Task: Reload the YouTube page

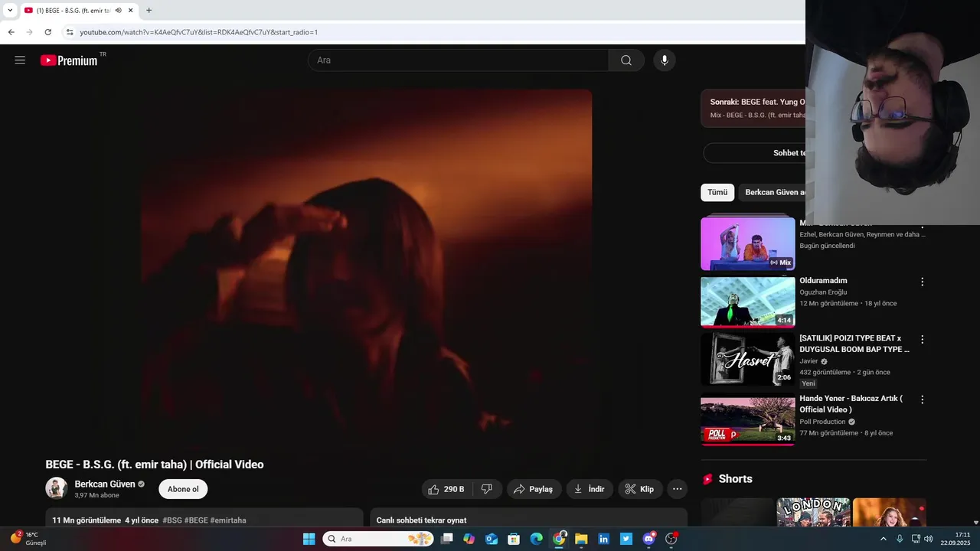Action: click(x=47, y=32)
